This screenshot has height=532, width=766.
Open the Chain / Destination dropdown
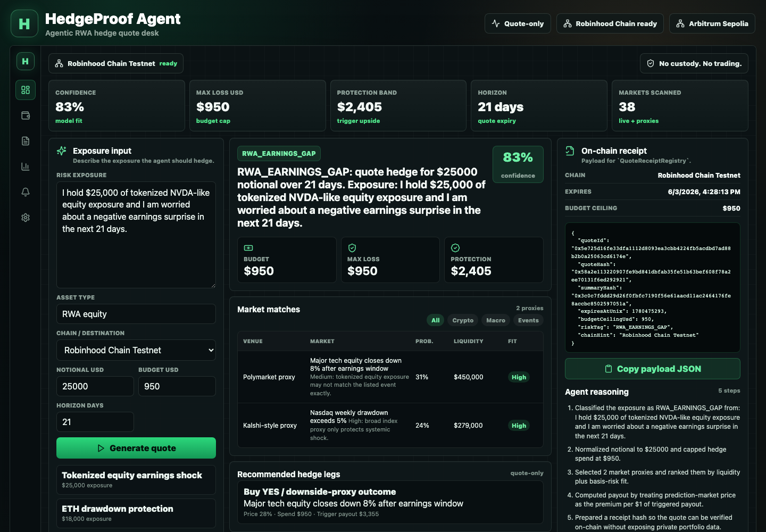136,350
